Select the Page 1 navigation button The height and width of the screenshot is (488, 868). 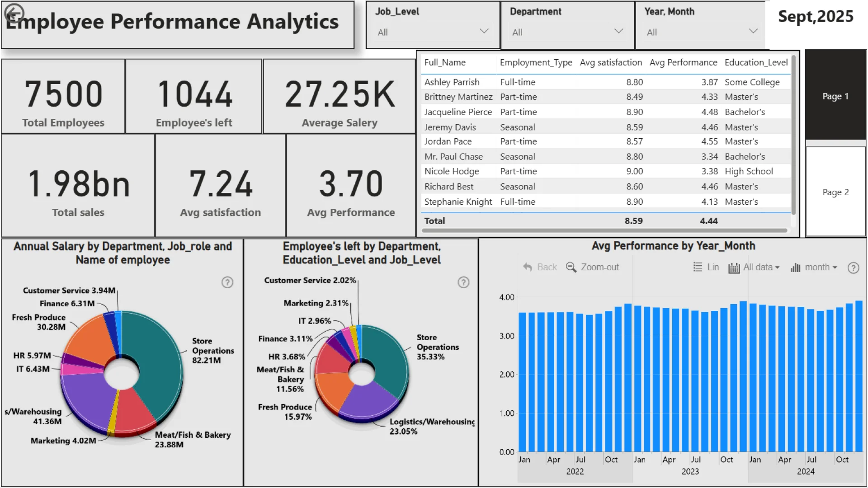pyautogui.click(x=835, y=96)
